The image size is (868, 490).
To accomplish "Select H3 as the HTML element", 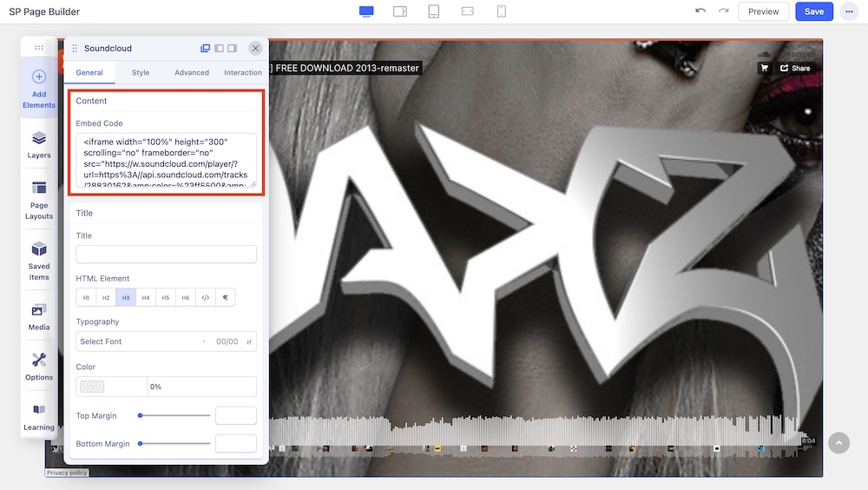I will (126, 298).
